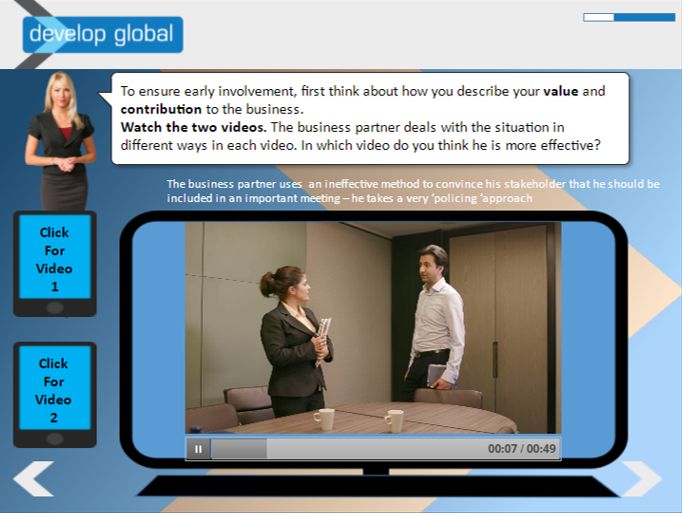The height and width of the screenshot is (513, 682).
Task: Click Video 2 tablet home button
Action: coord(55,439)
